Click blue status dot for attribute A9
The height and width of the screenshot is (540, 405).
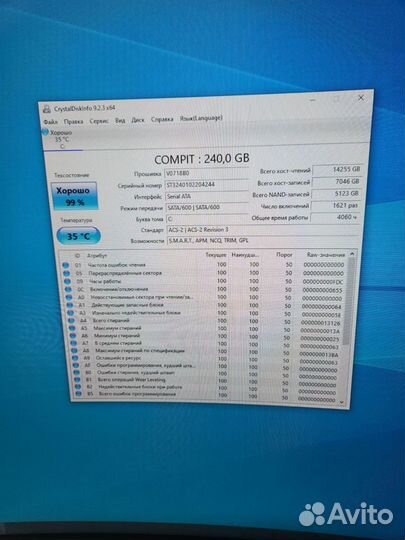point(75,358)
